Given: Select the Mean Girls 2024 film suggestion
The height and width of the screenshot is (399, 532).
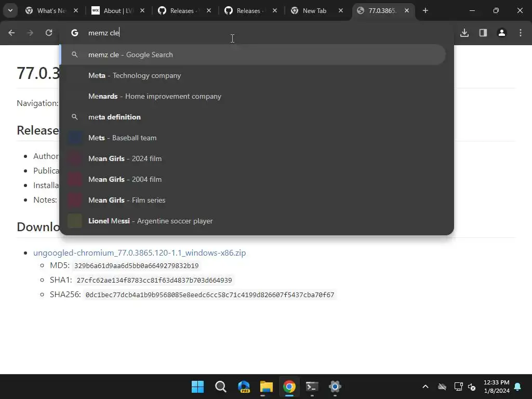Looking at the screenshot, I should [x=253, y=158].
